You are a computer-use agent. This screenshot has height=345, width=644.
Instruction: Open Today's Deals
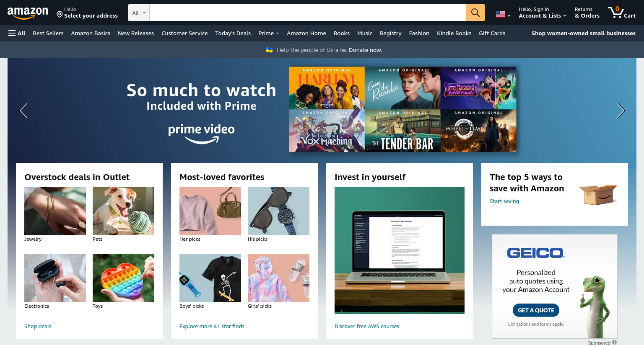[x=233, y=33]
